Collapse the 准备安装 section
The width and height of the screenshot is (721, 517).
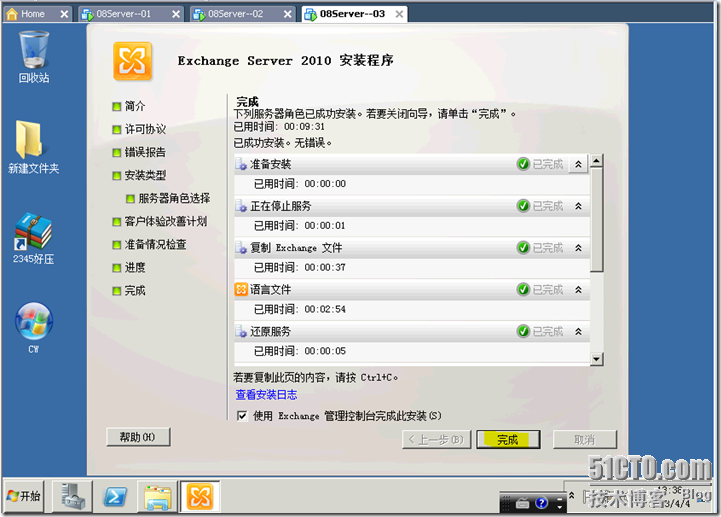click(578, 164)
